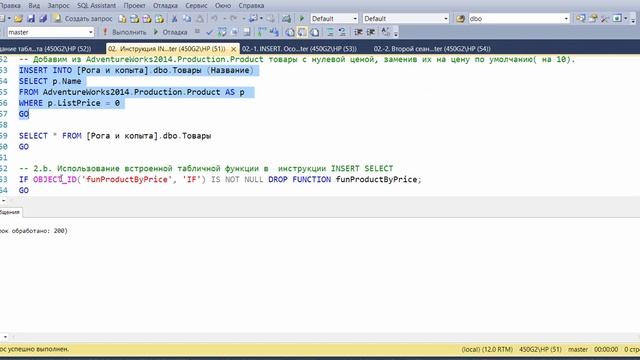Click the Undo arrow icon
This screenshot has width=640, height=360.
(x=214, y=19)
